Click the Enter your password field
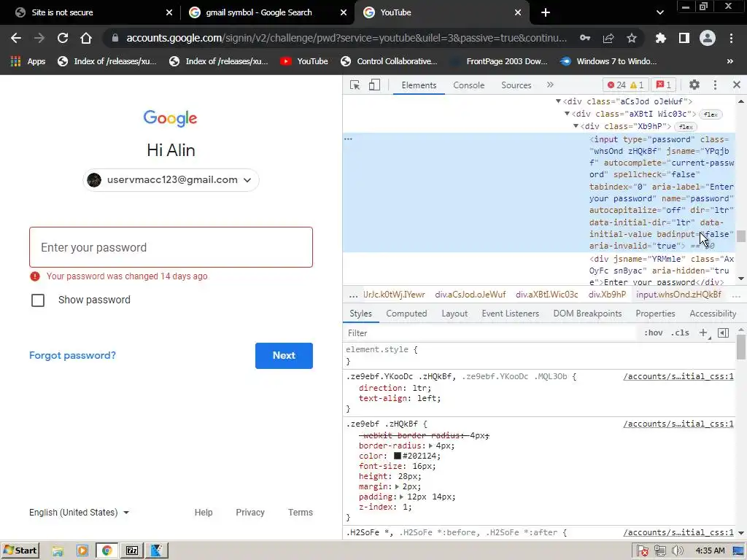747x560 pixels. coord(171,247)
